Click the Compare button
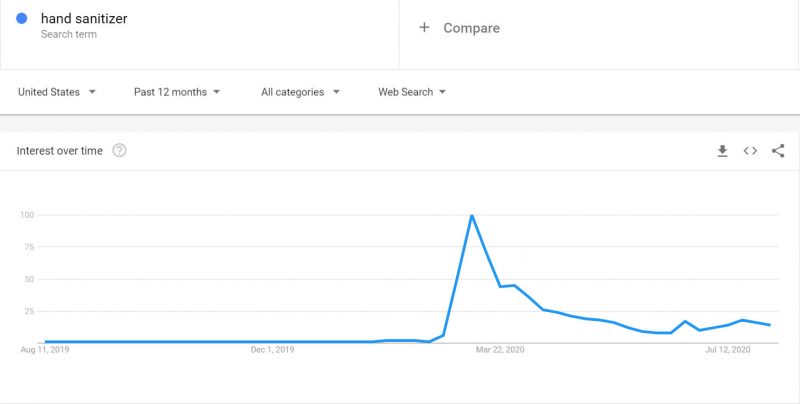 (459, 28)
